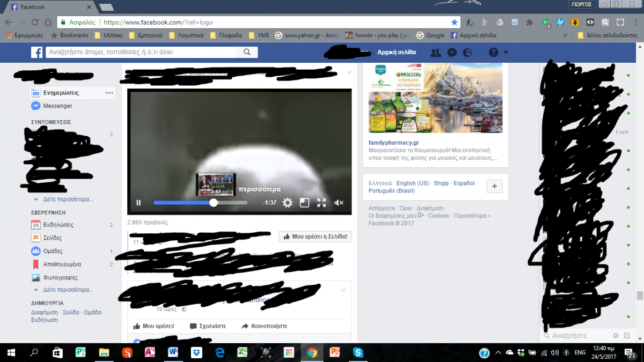Open Αποθηκευμένα in sidebar
Viewport: 644px width, 362px height.
tap(62, 264)
